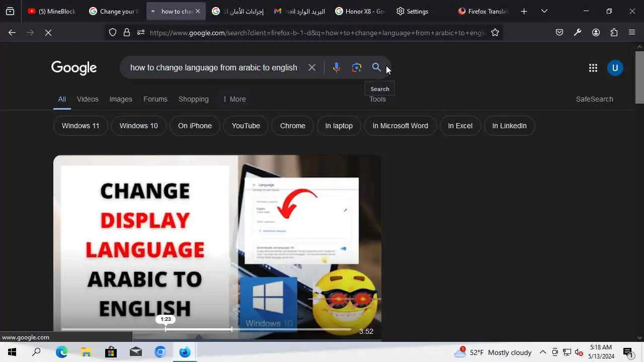Switch to the MineBlock YouTube tab

coord(52,11)
